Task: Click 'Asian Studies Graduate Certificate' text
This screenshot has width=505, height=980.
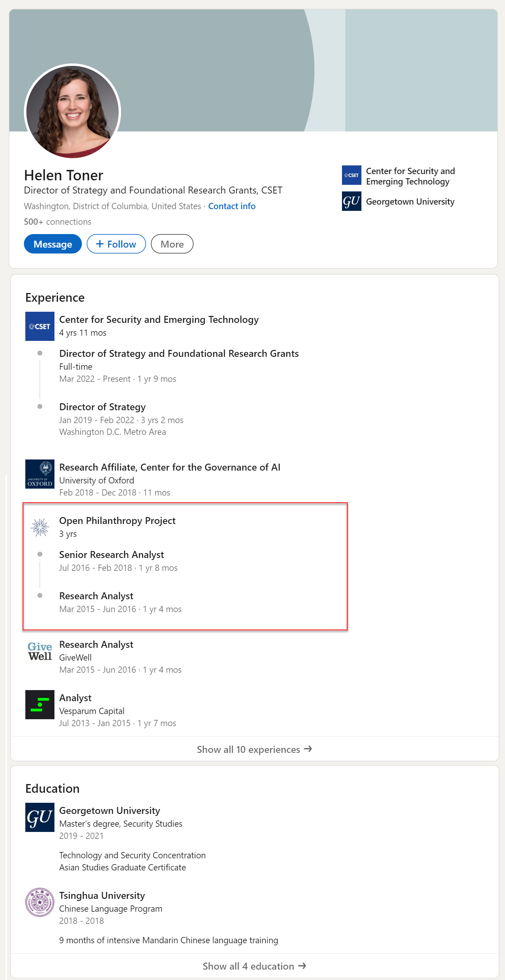Action: [x=122, y=867]
